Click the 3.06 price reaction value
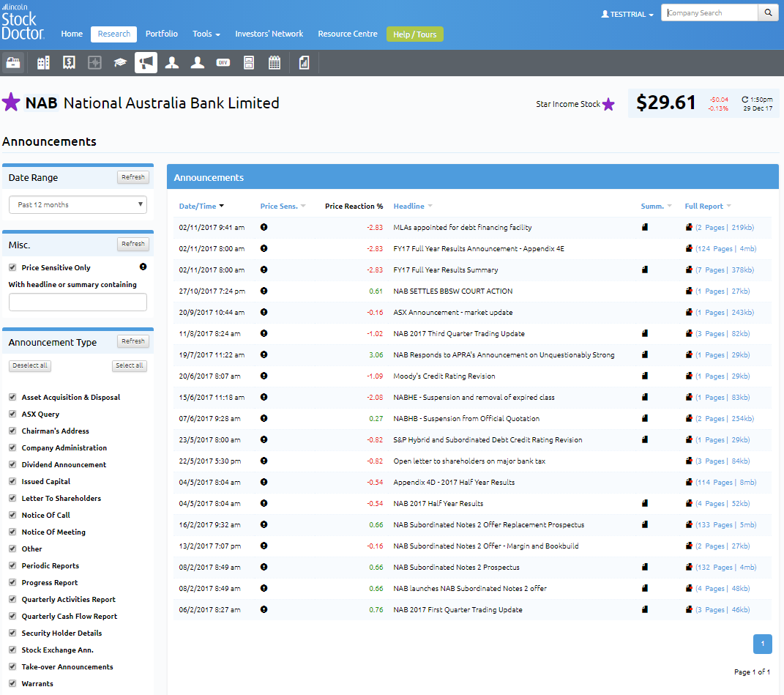 376,354
